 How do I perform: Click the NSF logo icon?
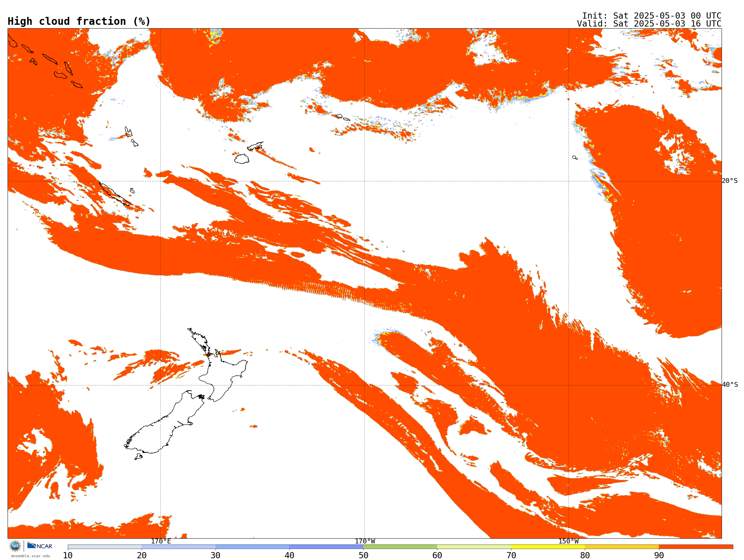click(15, 546)
